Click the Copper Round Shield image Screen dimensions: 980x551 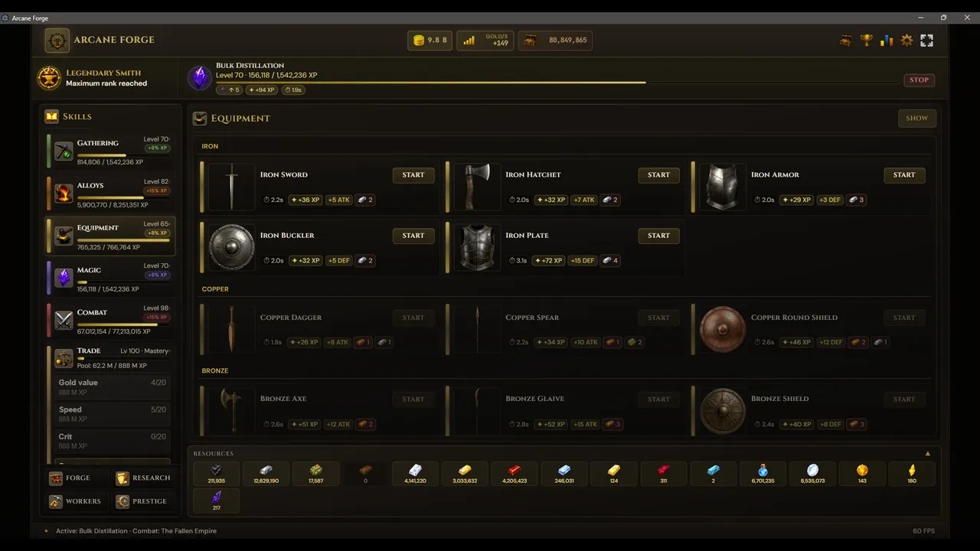click(723, 329)
